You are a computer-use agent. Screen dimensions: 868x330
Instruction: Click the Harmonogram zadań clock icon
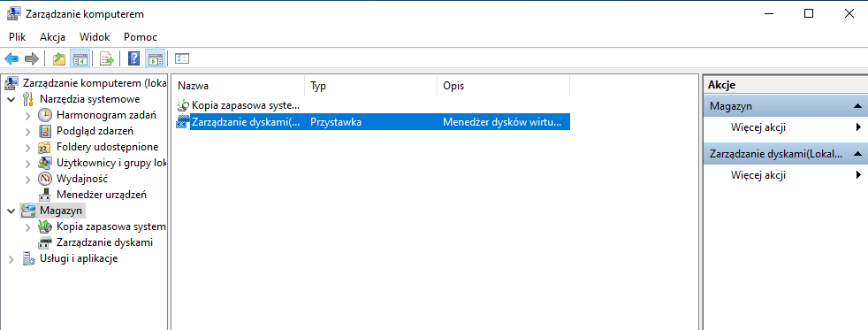click(45, 115)
